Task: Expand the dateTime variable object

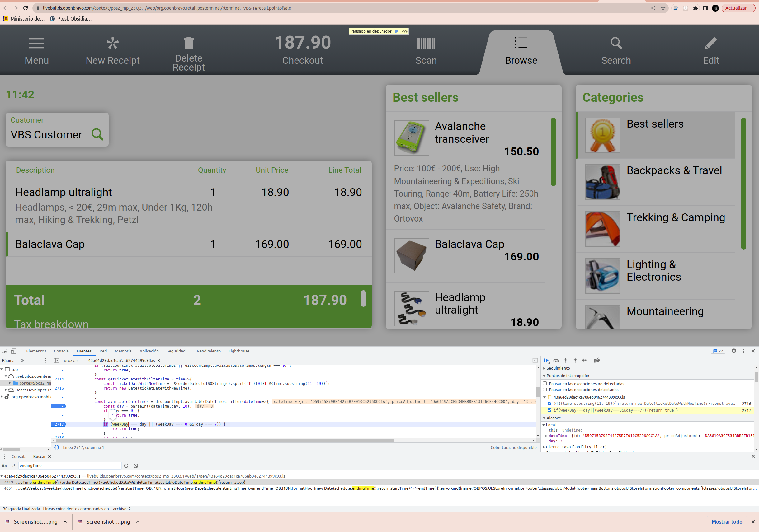Action: (546, 436)
